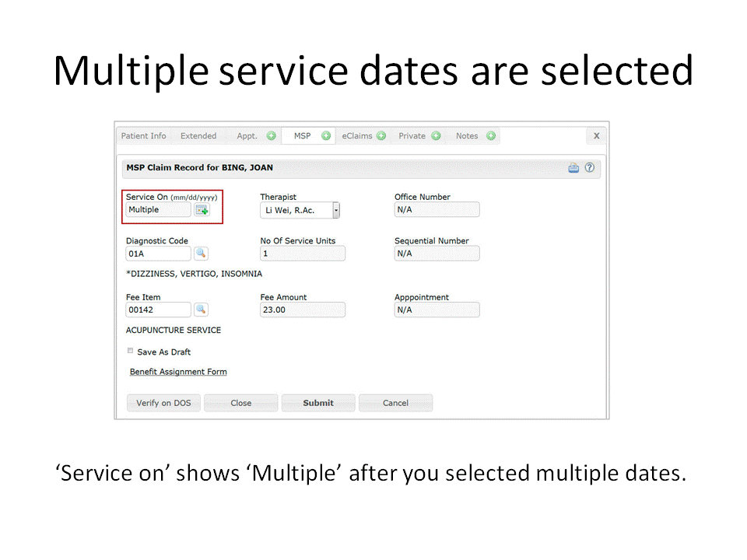Open the Fee Item search magnifier
Viewport: 747px width, 560px height.
click(201, 310)
